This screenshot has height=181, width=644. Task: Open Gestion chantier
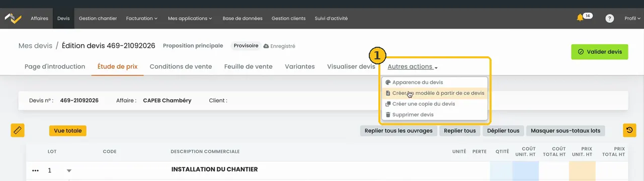click(98, 18)
